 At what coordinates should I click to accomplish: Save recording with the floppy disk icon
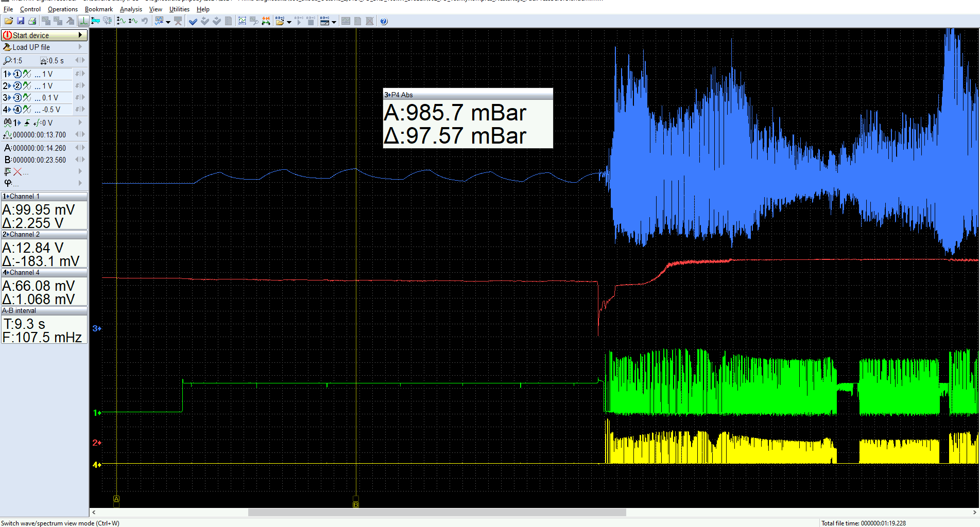21,21
